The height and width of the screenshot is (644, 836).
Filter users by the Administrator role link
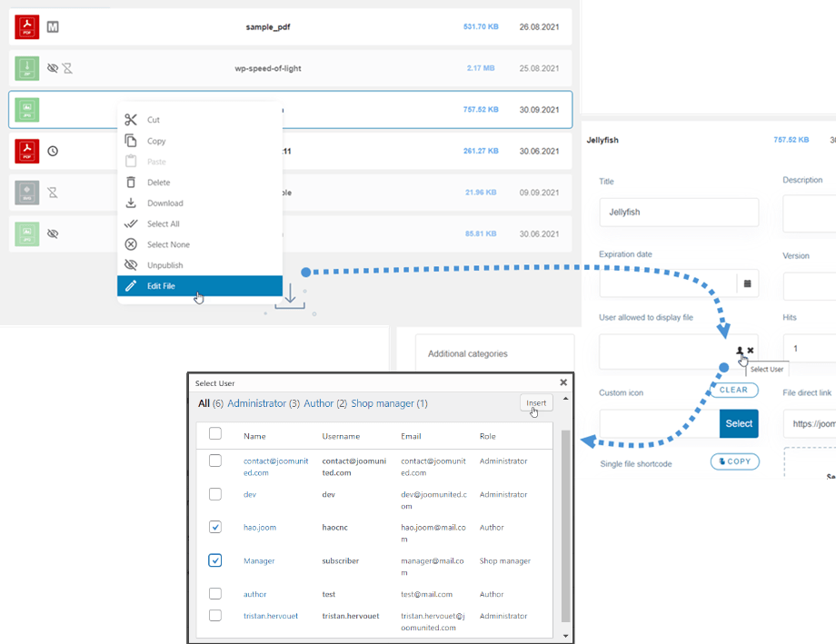point(256,403)
